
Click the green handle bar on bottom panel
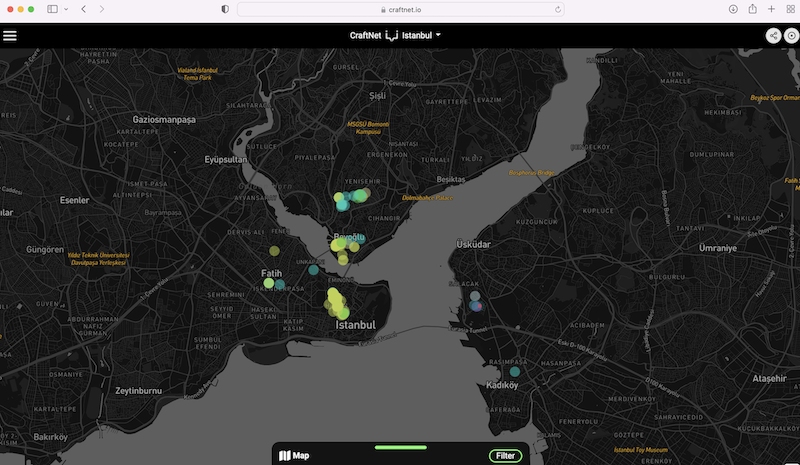coord(401,448)
